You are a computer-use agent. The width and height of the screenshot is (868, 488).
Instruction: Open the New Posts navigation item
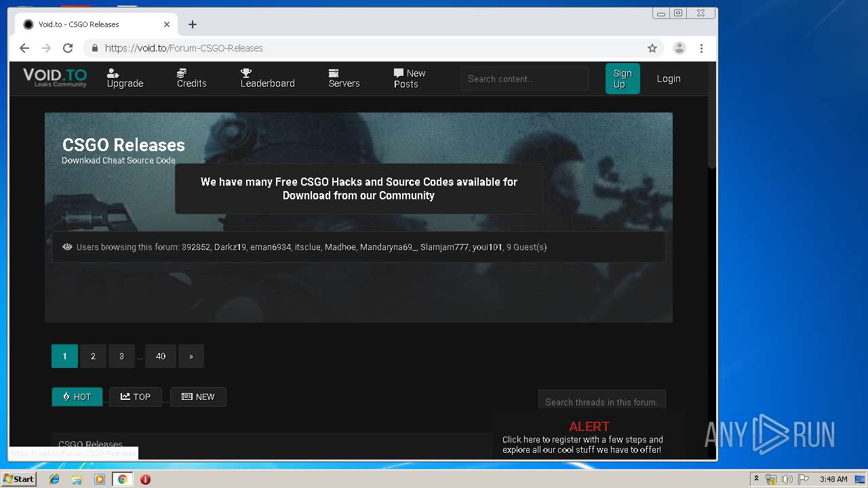tap(410, 79)
